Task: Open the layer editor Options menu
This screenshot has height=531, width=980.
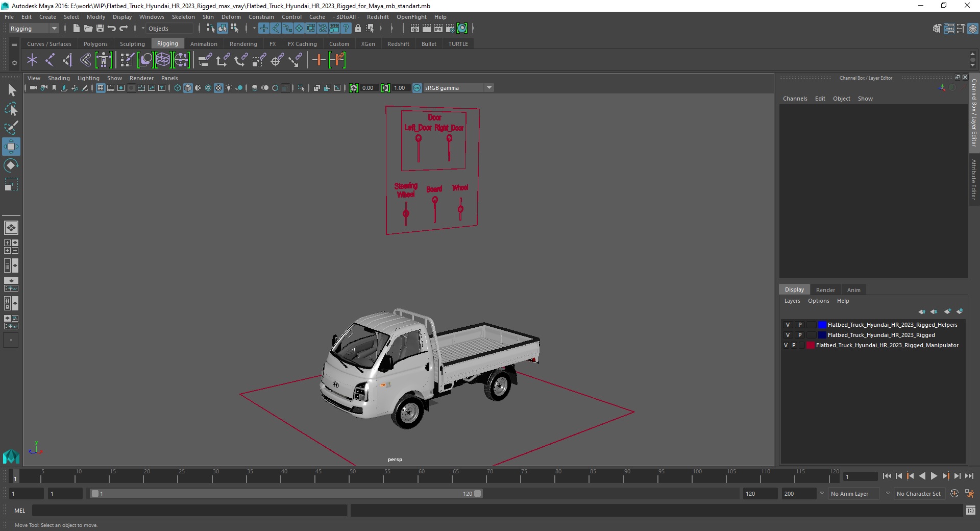Action: tap(818, 301)
